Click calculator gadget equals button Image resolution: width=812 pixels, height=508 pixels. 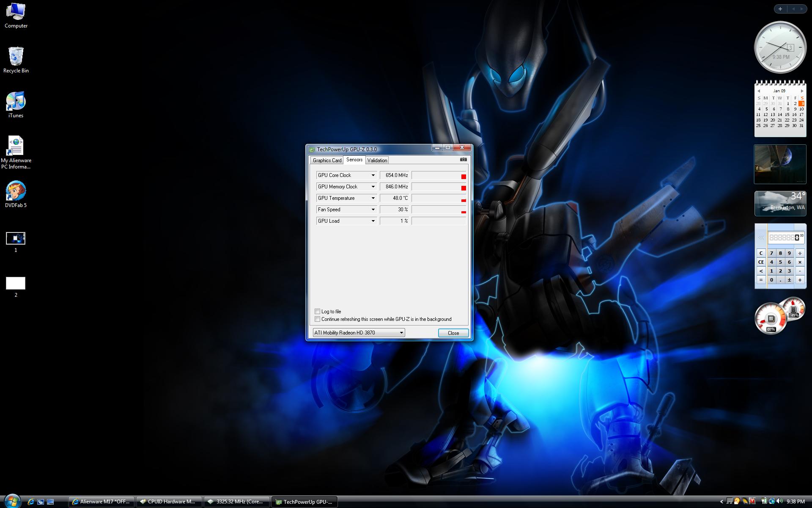coord(761,280)
